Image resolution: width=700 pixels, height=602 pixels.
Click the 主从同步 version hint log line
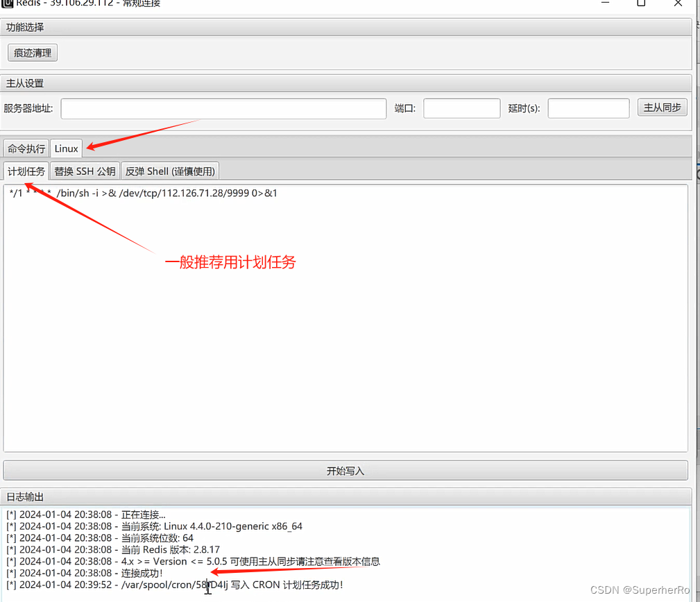193,561
